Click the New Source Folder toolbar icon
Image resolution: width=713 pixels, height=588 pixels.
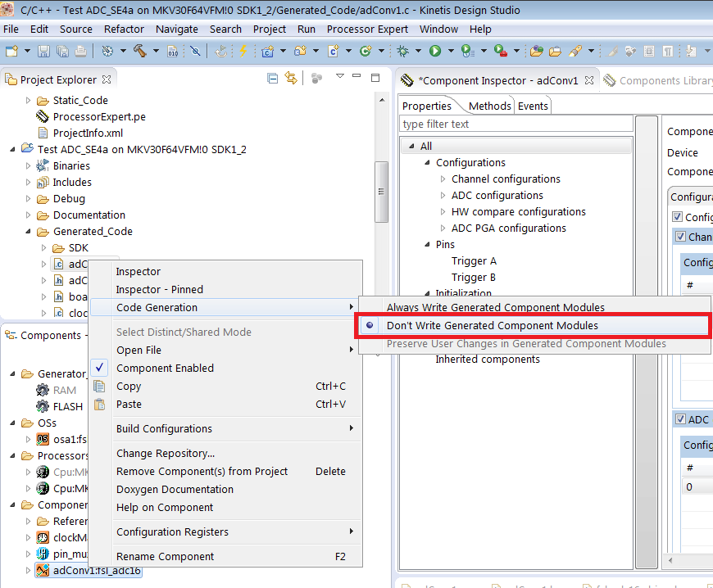[300, 51]
